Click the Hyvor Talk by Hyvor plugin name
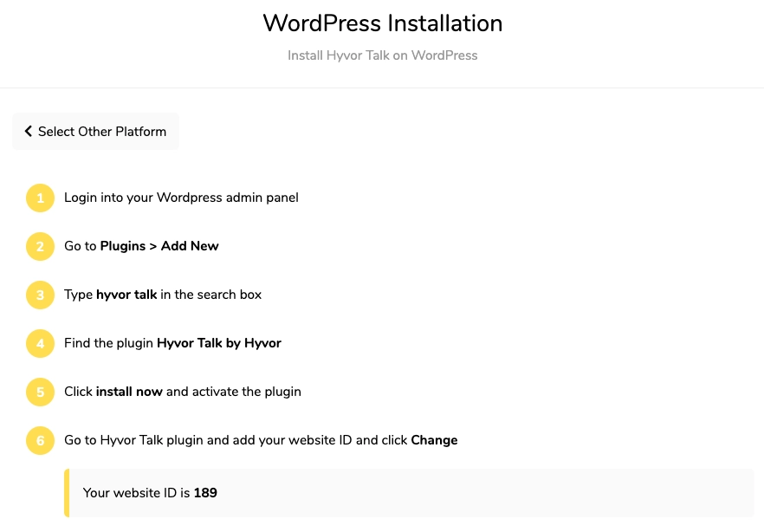Image resolution: width=764 pixels, height=532 pixels. (x=219, y=343)
